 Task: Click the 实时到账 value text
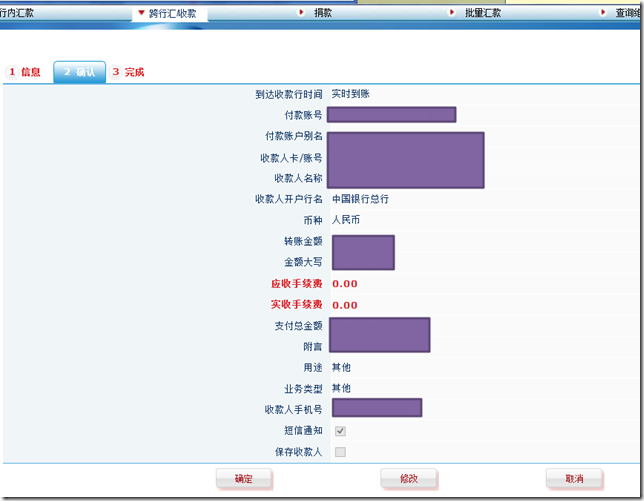tap(350, 94)
